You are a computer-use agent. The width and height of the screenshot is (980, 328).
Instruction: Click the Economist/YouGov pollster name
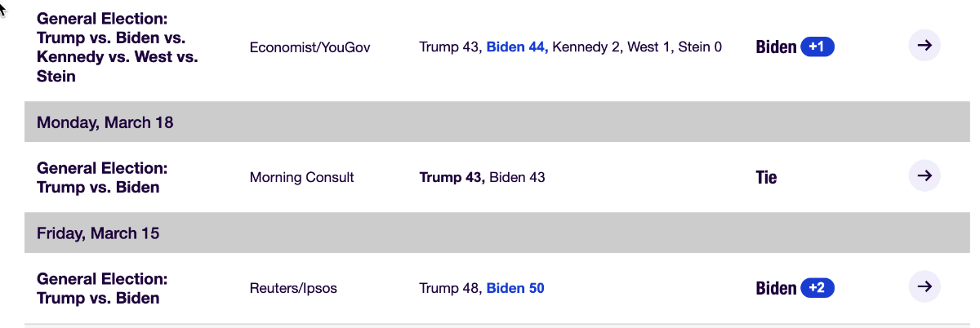point(310,47)
